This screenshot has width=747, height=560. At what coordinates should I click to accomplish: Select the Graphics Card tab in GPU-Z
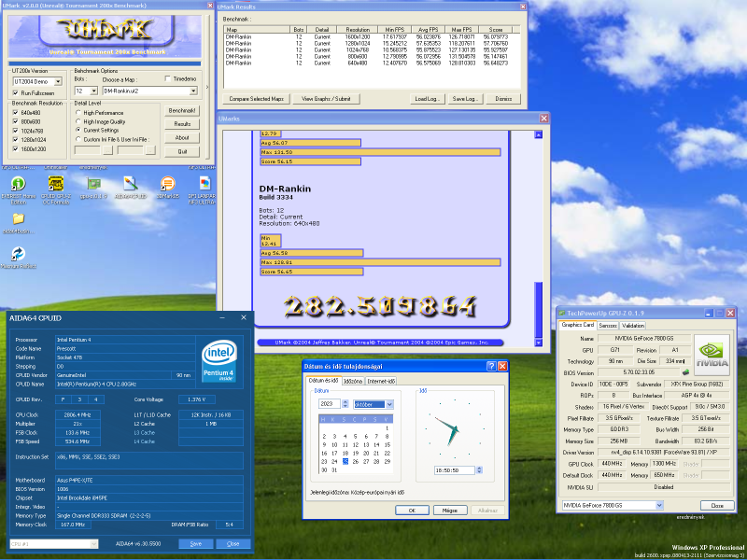click(x=577, y=325)
